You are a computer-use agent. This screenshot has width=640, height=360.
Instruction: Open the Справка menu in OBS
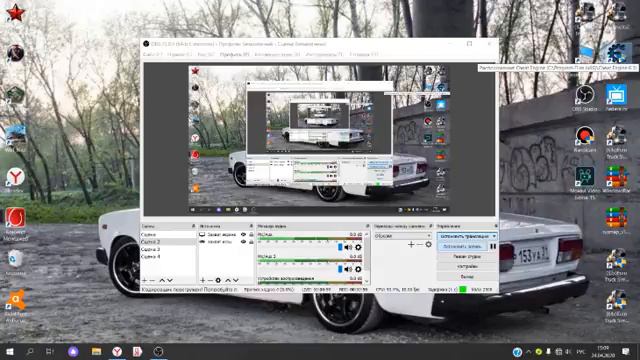pyautogui.click(x=363, y=54)
